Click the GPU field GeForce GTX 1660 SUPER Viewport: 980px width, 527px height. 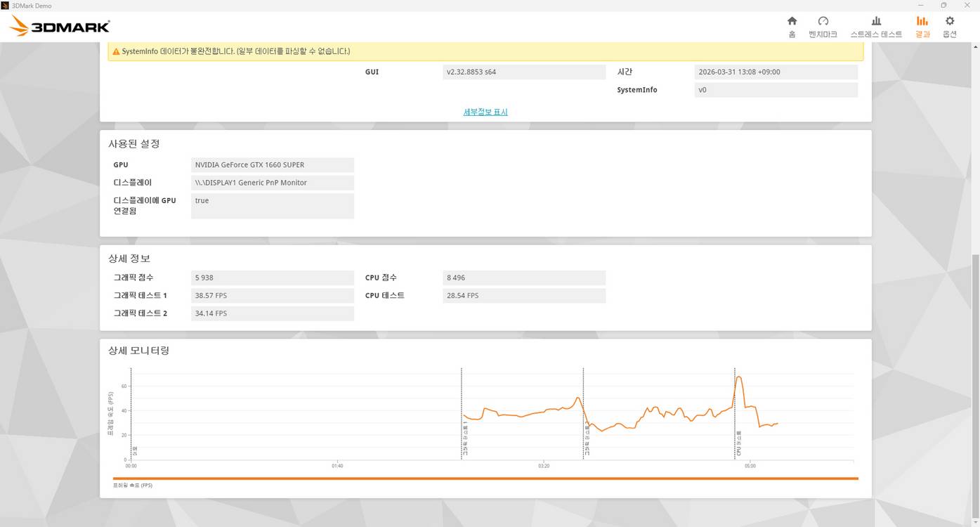coord(272,164)
